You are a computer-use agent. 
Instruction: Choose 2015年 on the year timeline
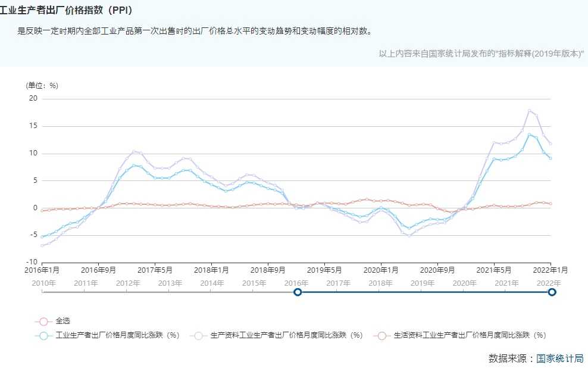pyautogui.click(x=255, y=283)
